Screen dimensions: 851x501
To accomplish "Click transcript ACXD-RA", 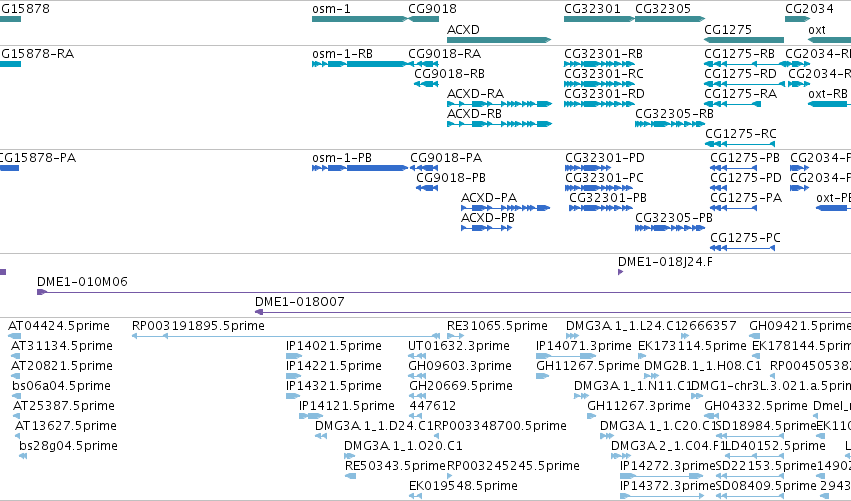I will (x=499, y=104).
